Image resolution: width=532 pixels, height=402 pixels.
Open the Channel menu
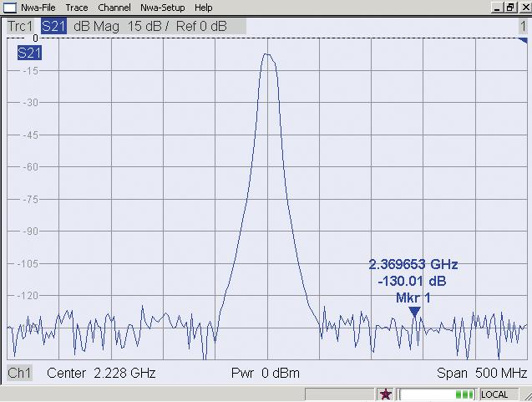click(114, 8)
